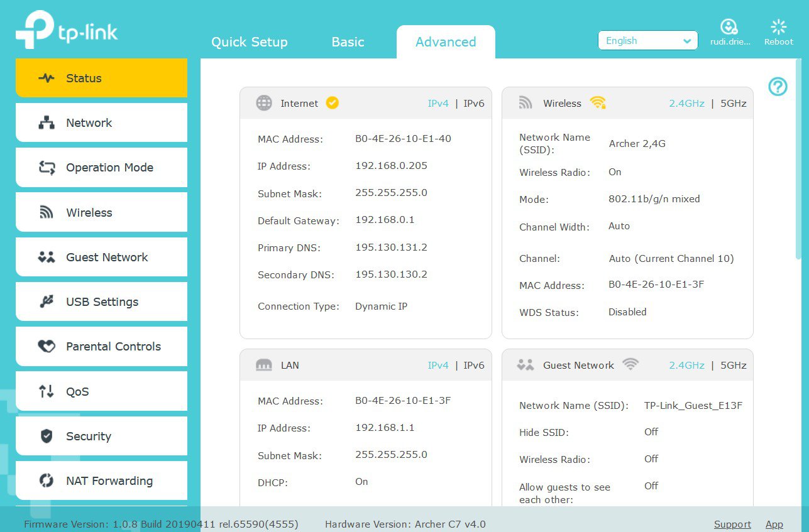Image resolution: width=809 pixels, height=532 pixels.
Task: Click the NAT Forwarding circular icon
Action: pyautogui.click(x=47, y=481)
